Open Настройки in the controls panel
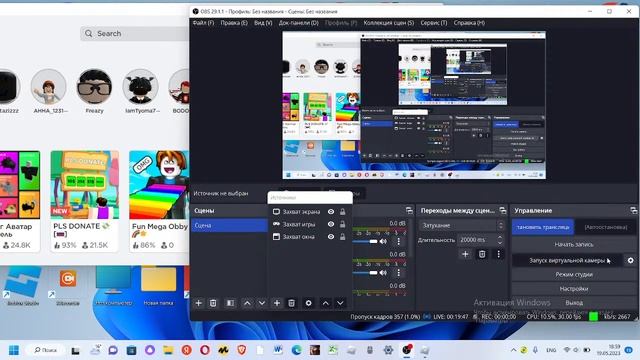The image size is (640, 360). click(x=573, y=289)
